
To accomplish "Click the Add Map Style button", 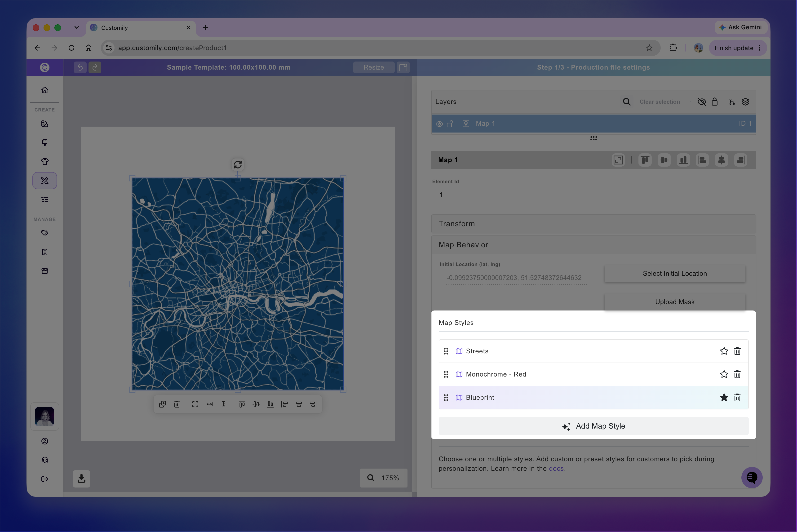I will tap(593, 426).
